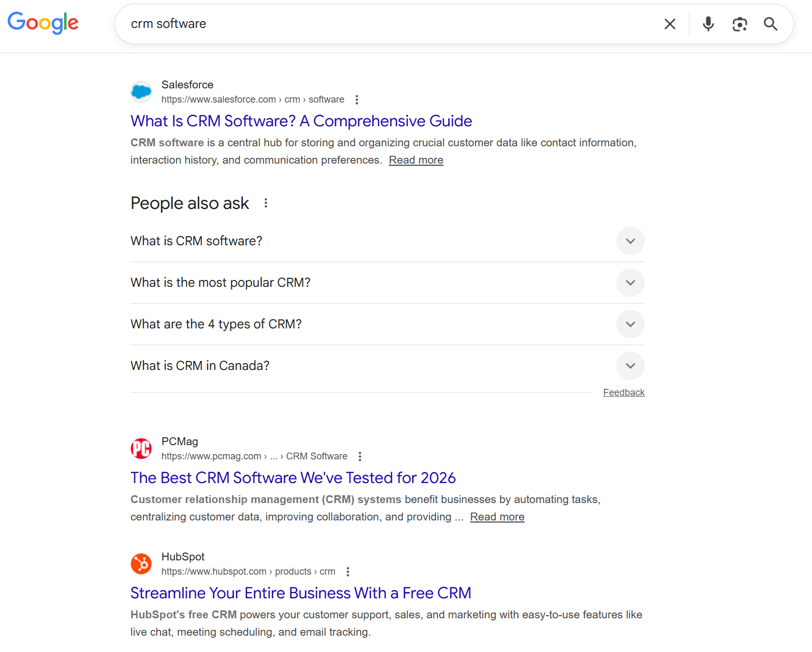Click Read more on the Salesforce snippet
Viewport: 812px width, 652px height.
[415, 159]
